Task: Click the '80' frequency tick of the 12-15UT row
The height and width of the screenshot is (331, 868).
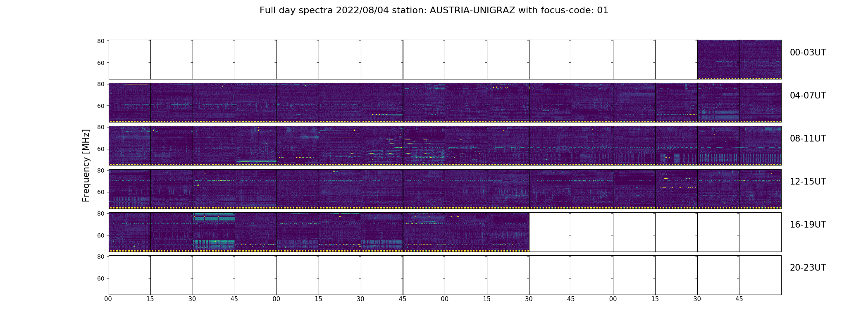Action: pos(100,170)
